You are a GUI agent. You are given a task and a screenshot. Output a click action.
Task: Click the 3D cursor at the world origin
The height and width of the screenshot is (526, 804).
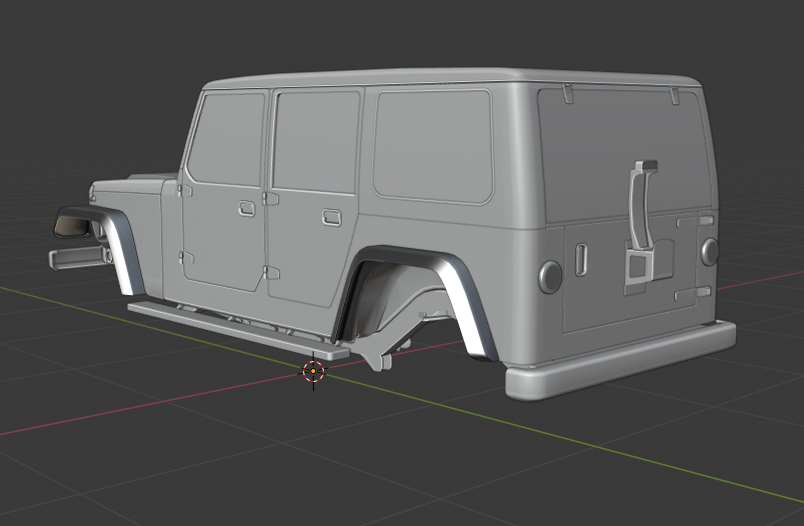coord(313,371)
